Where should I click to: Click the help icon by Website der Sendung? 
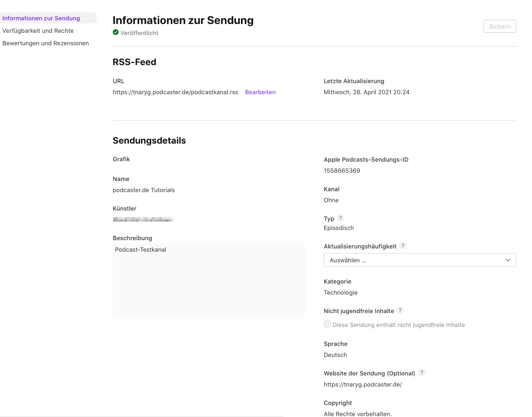click(x=422, y=373)
